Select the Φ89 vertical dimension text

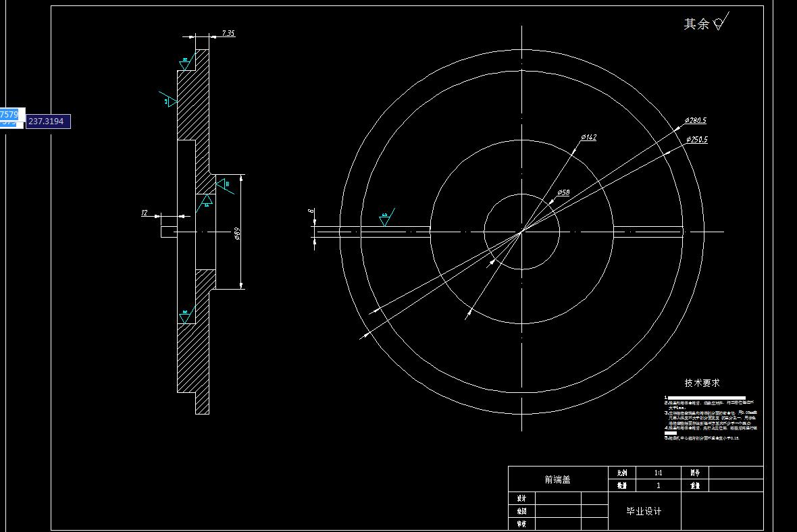237,233
